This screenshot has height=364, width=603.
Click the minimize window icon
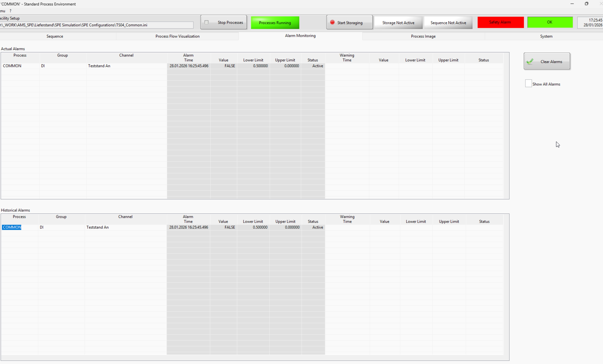(572, 4)
